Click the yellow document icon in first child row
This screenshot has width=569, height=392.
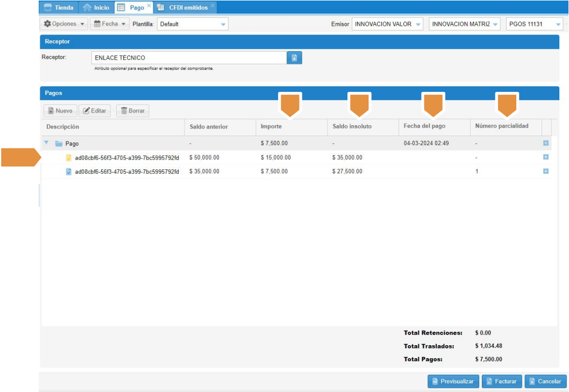(68, 158)
